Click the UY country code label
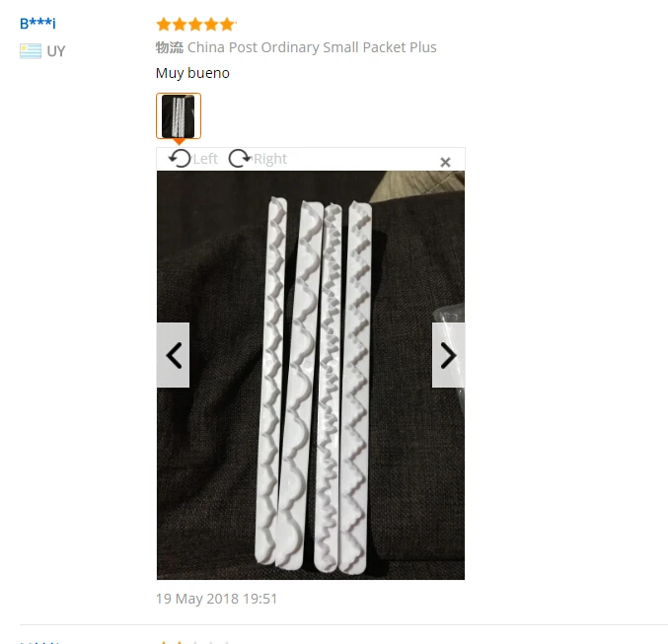The width and height of the screenshot is (668, 644). 56,51
